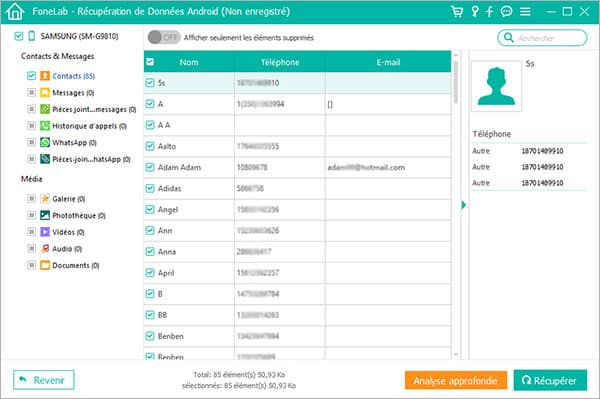Viewport: 600px width, 399px height.
Task: Uncheck the Angel contact checkbox
Action: [x=150, y=209]
